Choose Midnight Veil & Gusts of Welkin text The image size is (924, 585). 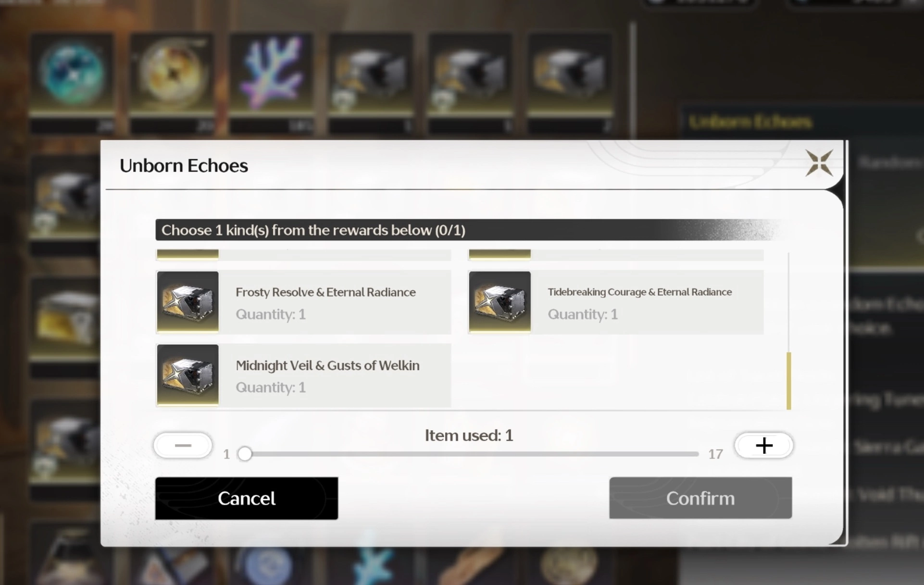pyautogui.click(x=327, y=365)
